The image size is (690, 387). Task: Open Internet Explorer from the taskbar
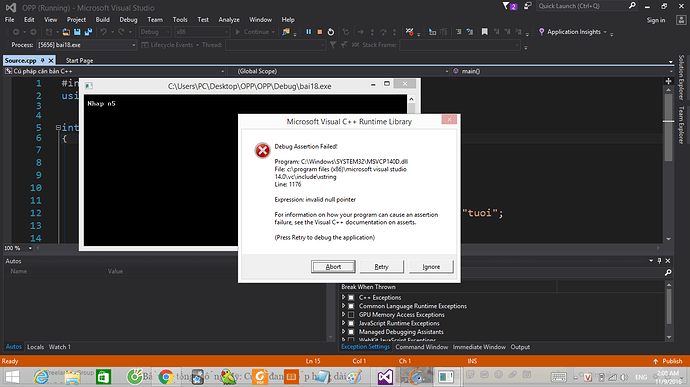(41, 377)
